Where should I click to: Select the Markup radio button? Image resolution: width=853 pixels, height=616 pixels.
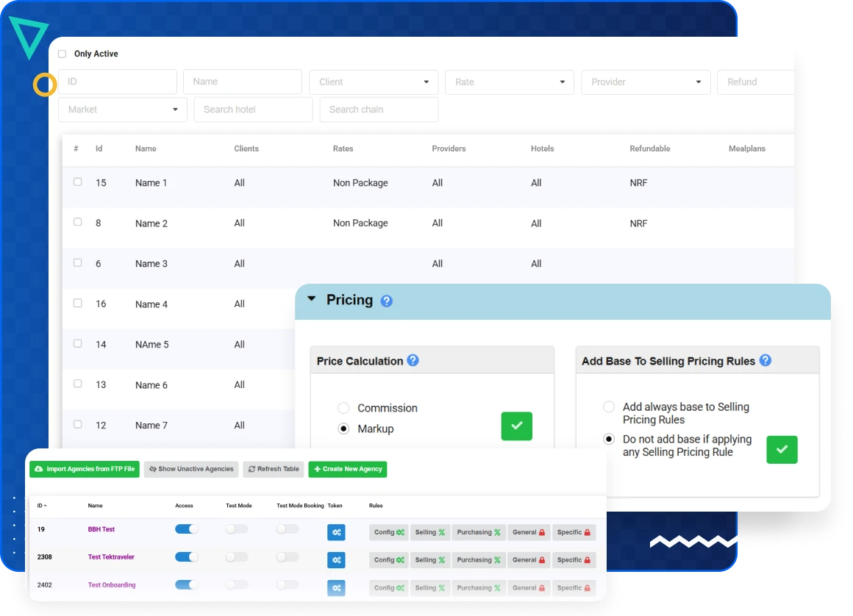click(343, 429)
